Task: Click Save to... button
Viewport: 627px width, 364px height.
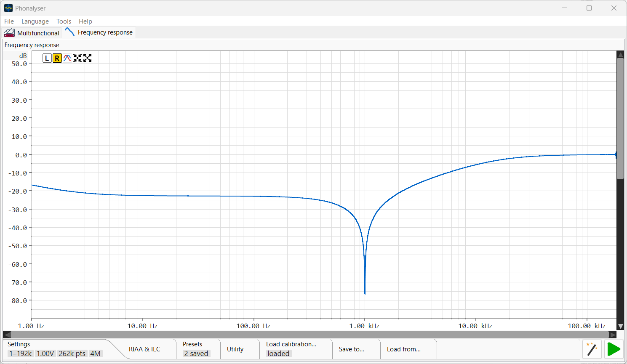Action: click(351, 349)
